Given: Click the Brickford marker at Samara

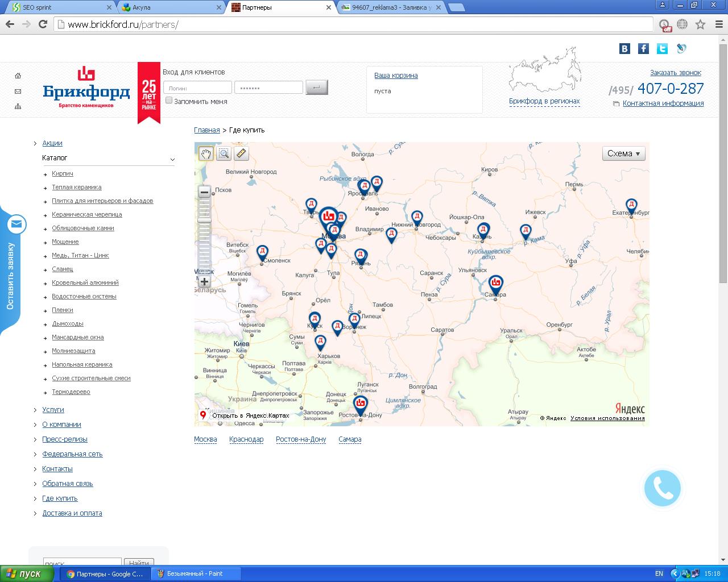Looking at the screenshot, I should point(496,285).
